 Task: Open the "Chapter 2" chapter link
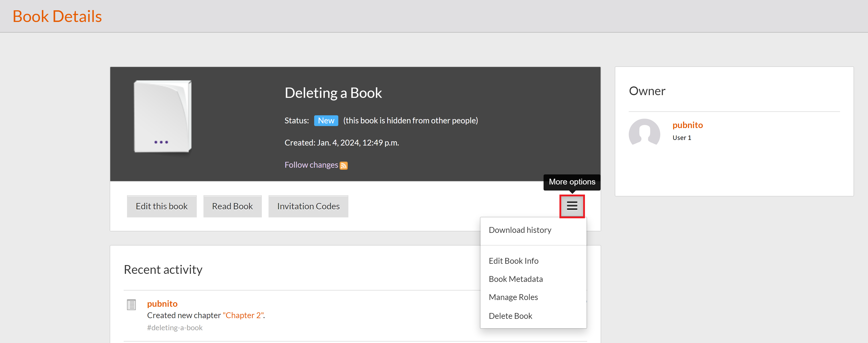[x=243, y=315]
